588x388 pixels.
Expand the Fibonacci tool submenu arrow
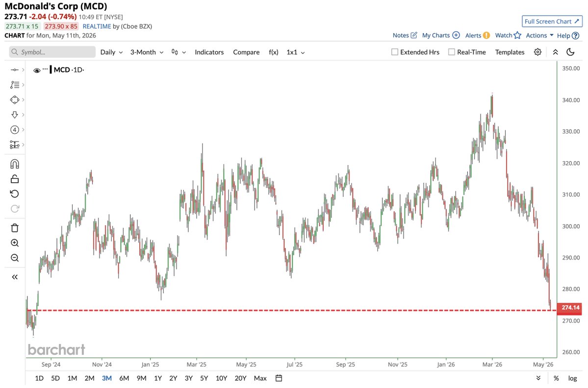click(23, 85)
